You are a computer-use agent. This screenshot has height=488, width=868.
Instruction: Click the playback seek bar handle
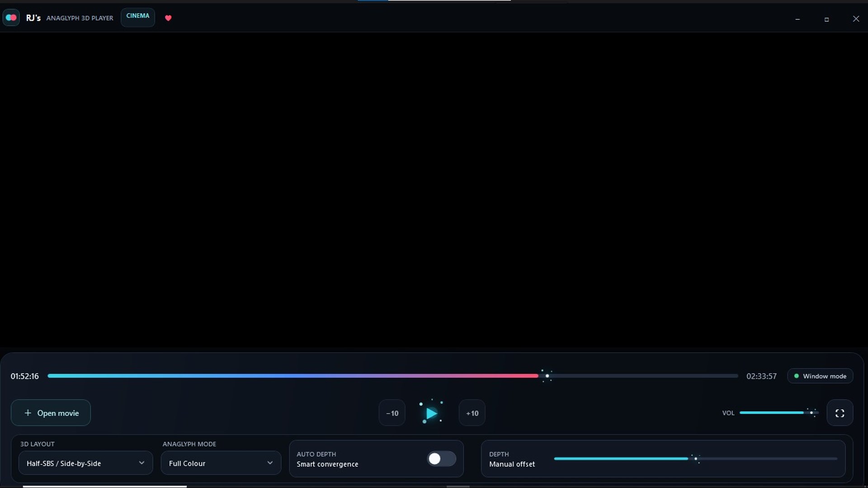coord(547,376)
